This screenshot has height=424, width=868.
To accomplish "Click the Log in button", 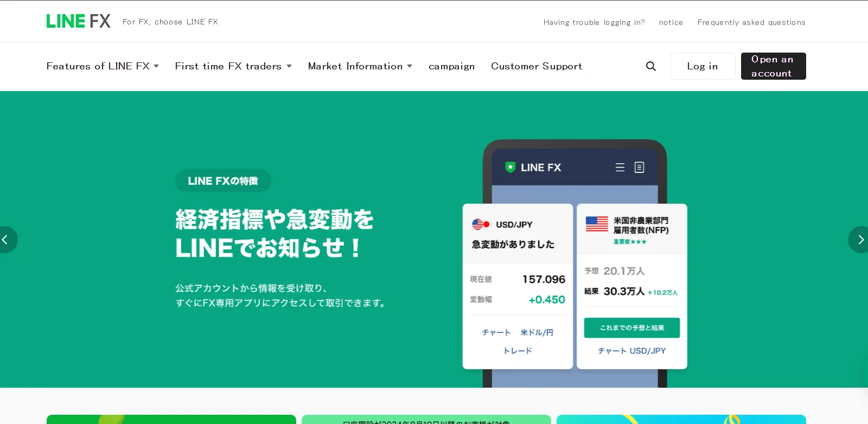I will coord(703,66).
